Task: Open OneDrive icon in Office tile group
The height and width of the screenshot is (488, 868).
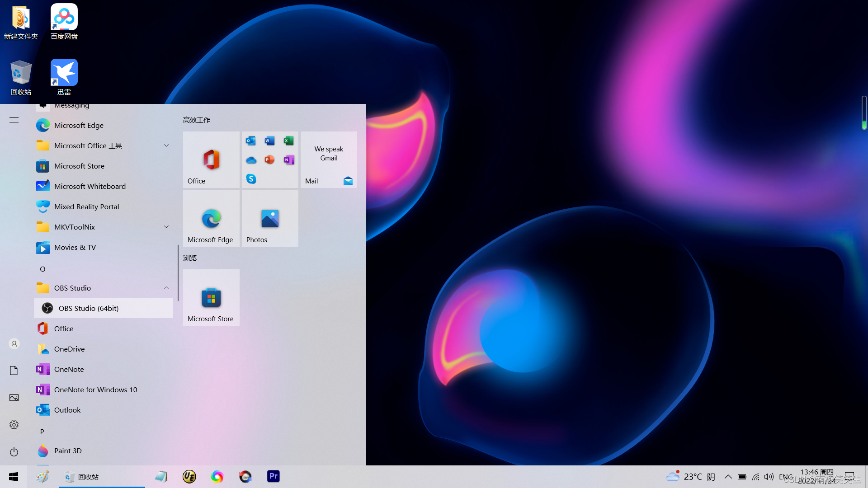Action: 251,160
